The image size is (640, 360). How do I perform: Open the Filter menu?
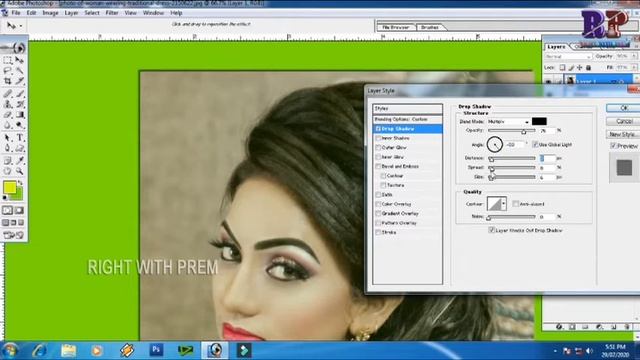112,13
